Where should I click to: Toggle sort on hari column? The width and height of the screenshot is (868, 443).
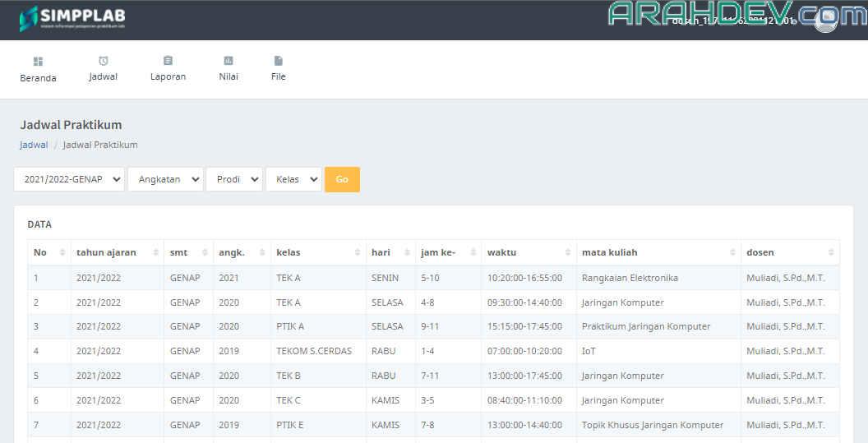pos(390,252)
